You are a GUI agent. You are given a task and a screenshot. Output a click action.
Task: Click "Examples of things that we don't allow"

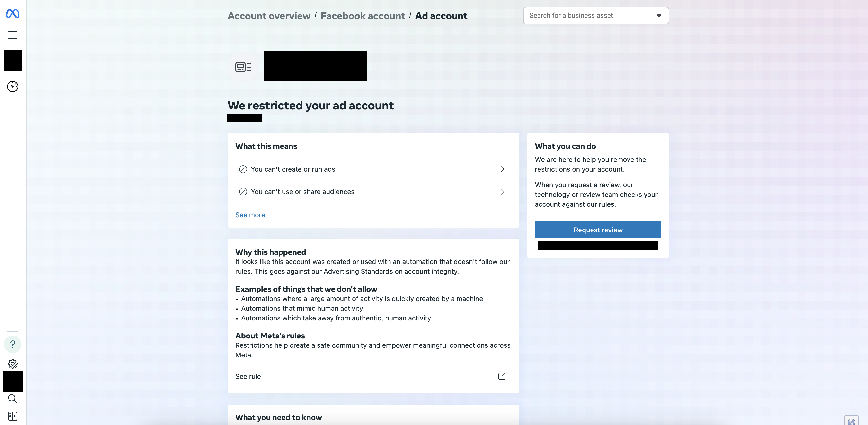(306, 289)
